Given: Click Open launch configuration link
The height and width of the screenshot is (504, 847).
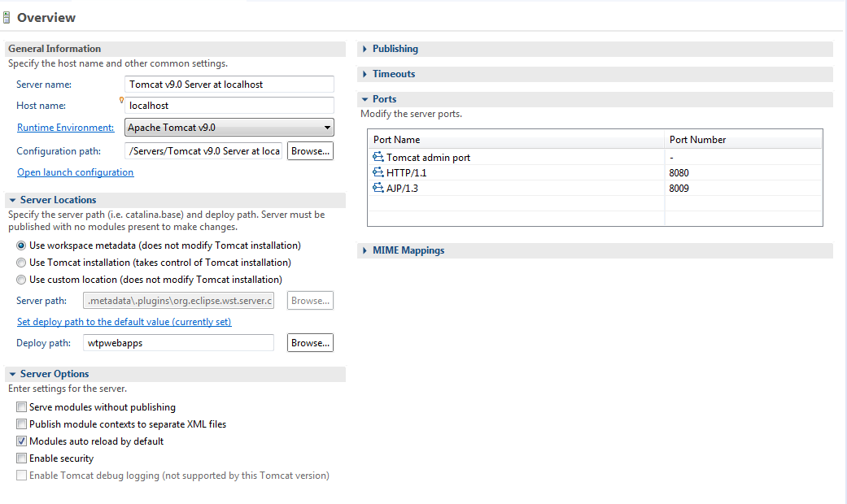Looking at the screenshot, I should pyautogui.click(x=75, y=172).
